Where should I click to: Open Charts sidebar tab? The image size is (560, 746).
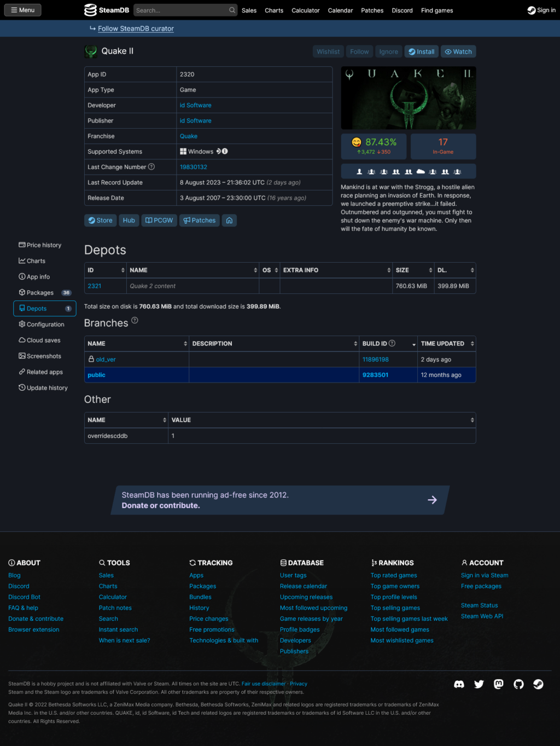(44, 261)
